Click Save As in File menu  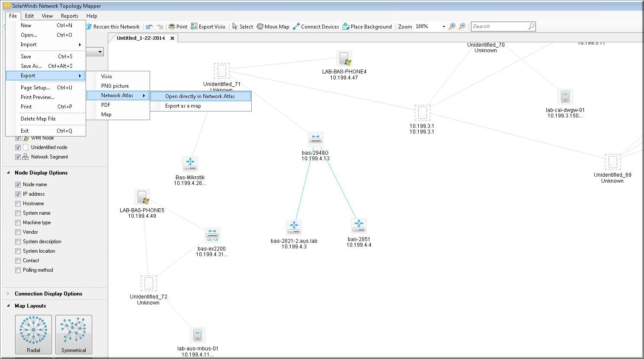46,66
